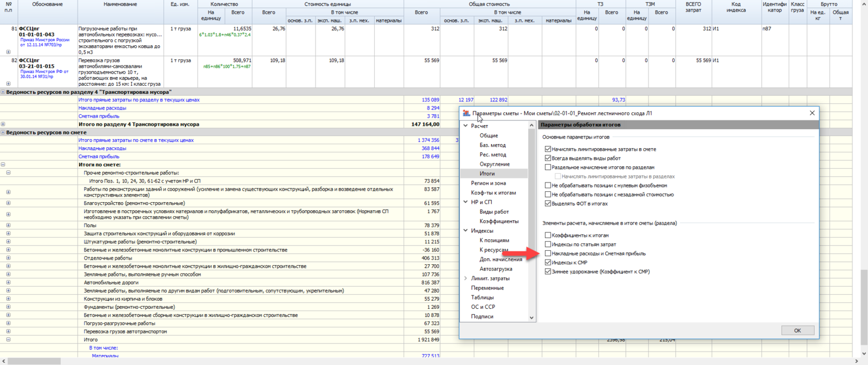Expand the Отделочные работы row
This screenshot has width=868, height=365.
pyautogui.click(x=8, y=258)
